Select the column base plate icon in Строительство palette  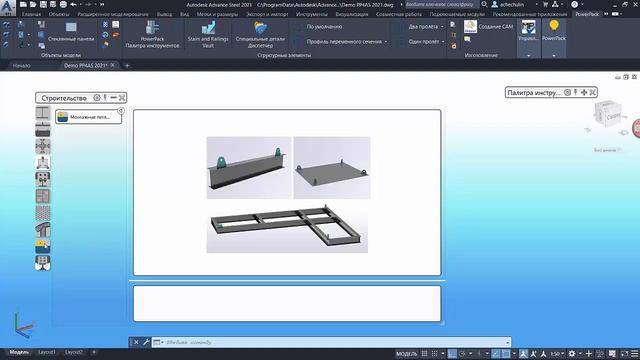(42, 163)
